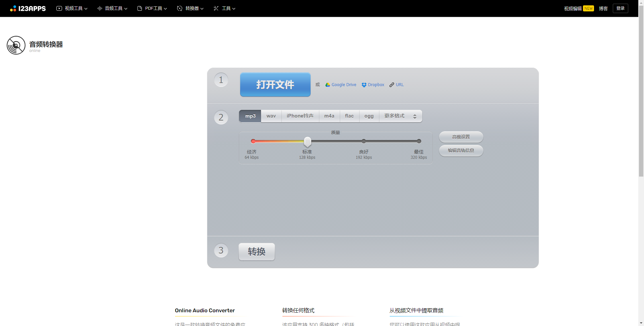Screen dimensions: 644x326
Task: Click the 从视频文件中提取音频 heading
Action: (x=416, y=311)
